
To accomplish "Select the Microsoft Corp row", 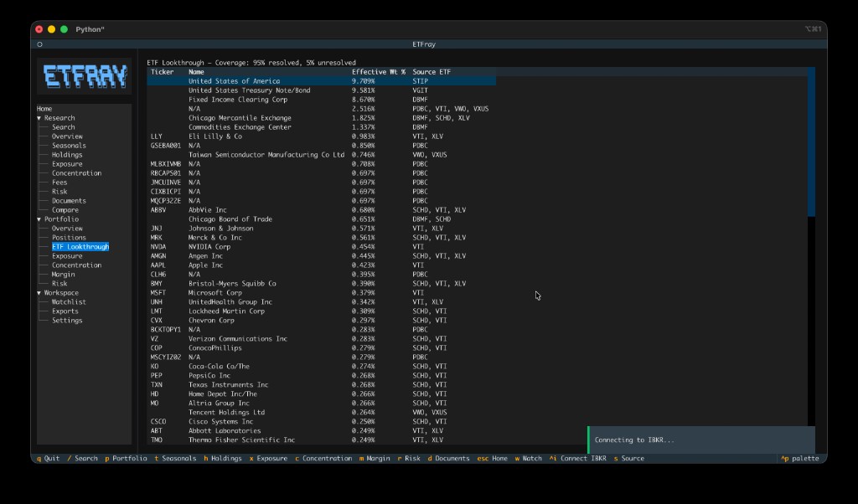I will (x=321, y=292).
